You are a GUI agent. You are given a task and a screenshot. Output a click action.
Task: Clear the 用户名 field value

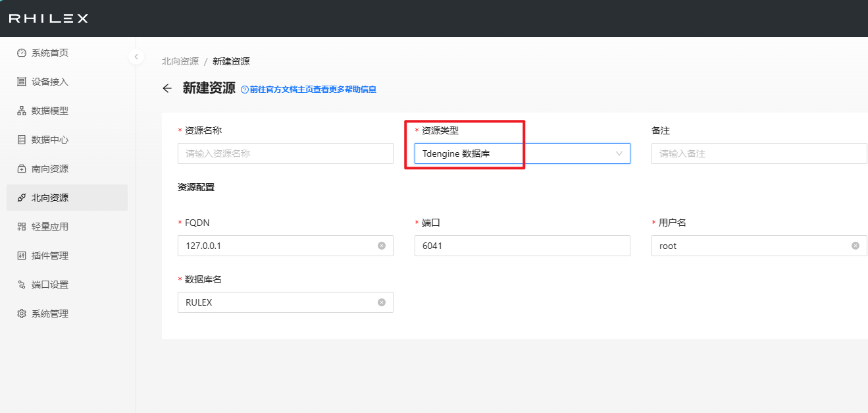pyautogui.click(x=855, y=246)
